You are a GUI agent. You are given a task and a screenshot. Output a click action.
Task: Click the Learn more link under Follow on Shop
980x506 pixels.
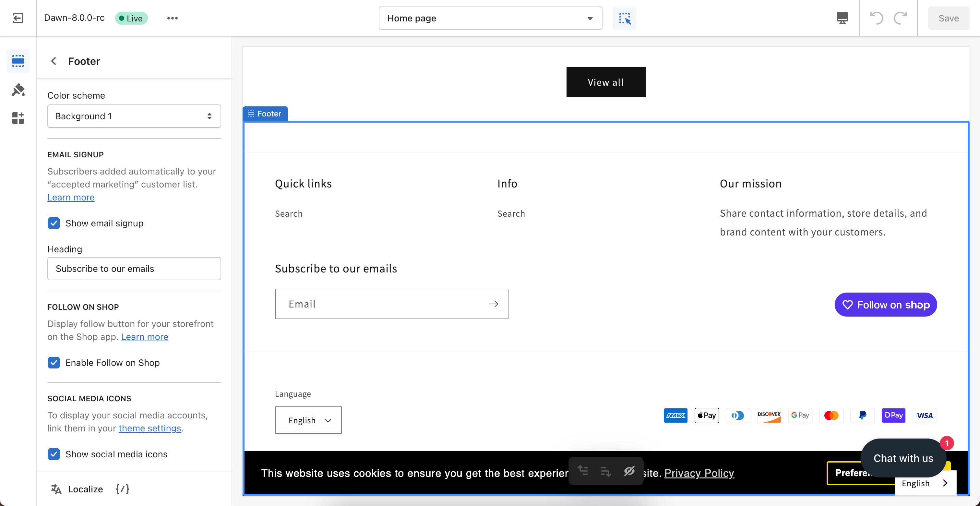[x=145, y=336]
